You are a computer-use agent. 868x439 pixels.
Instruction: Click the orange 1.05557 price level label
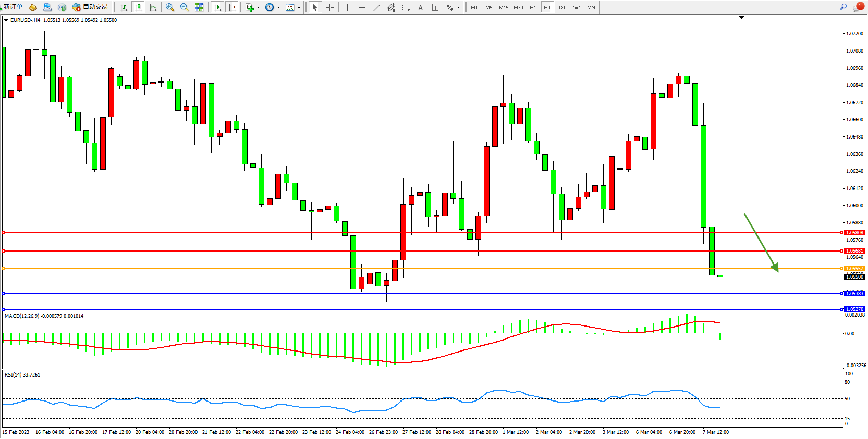click(854, 269)
